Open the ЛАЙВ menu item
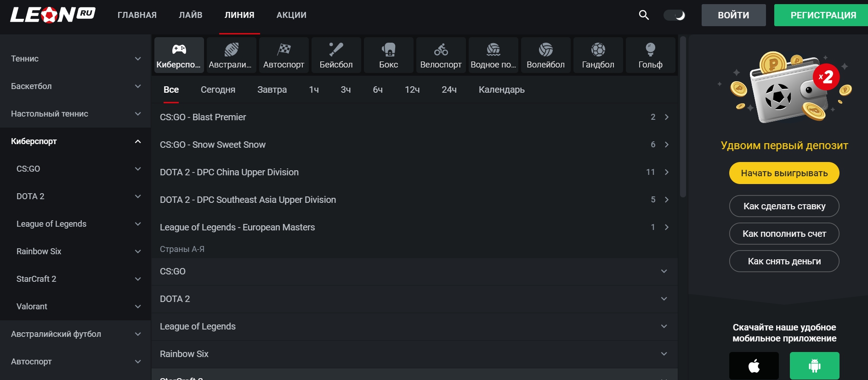 click(x=191, y=15)
